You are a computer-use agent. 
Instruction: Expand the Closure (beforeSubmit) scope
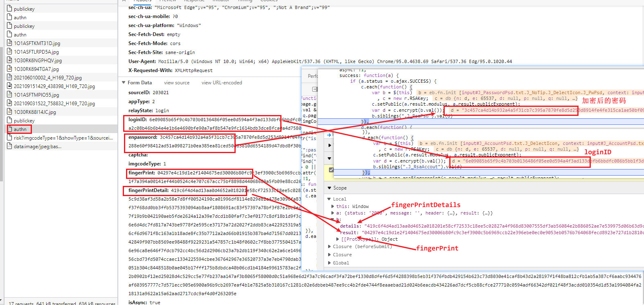pos(329,246)
